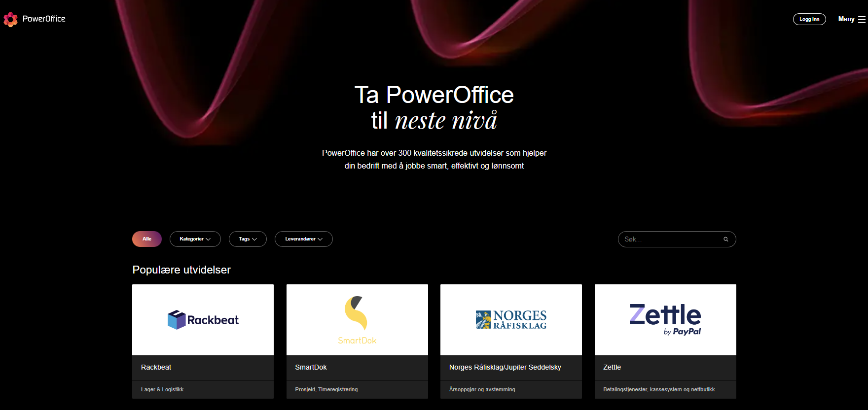Open the Zettle title link
This screenshot has width=868, height=410.
tap(612, 367)
